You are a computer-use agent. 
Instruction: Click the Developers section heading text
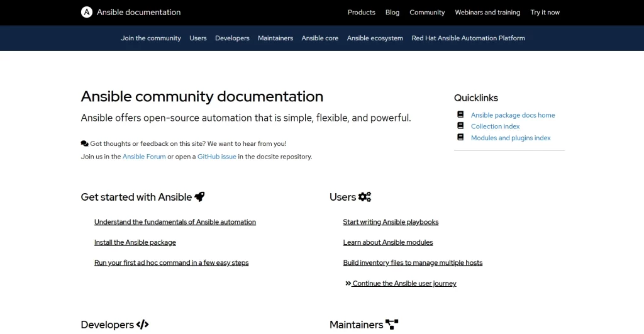coord(107,325)
